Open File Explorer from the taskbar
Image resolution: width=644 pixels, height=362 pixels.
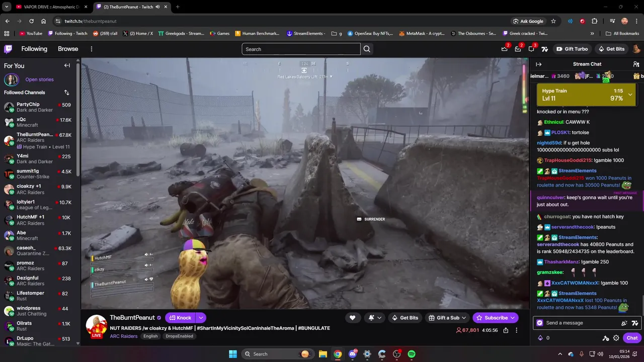tap(323, 354)
